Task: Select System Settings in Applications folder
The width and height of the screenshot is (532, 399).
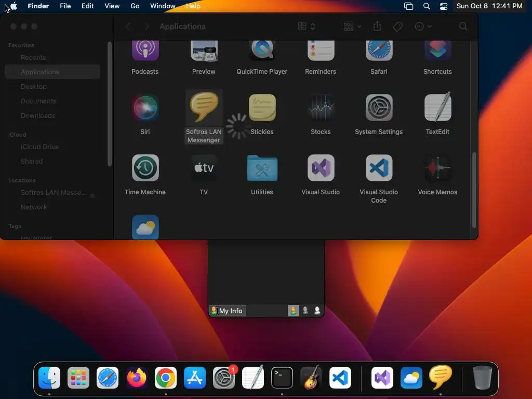Action: [379, 108]
